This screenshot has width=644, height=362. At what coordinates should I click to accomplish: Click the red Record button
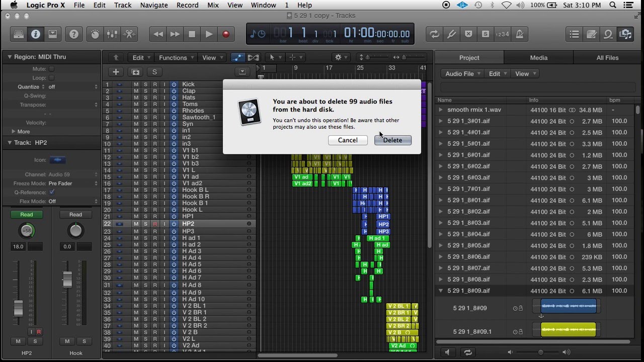click(x=226, y=34)
